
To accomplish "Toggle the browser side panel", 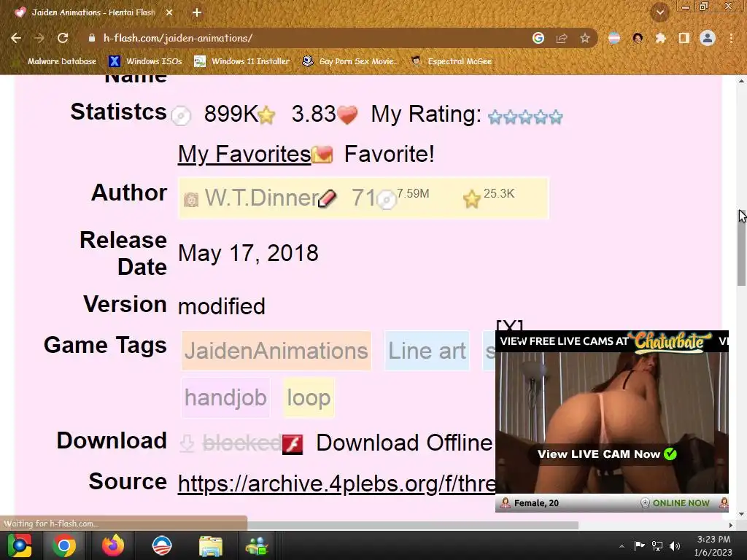I will tap(684, 38).
